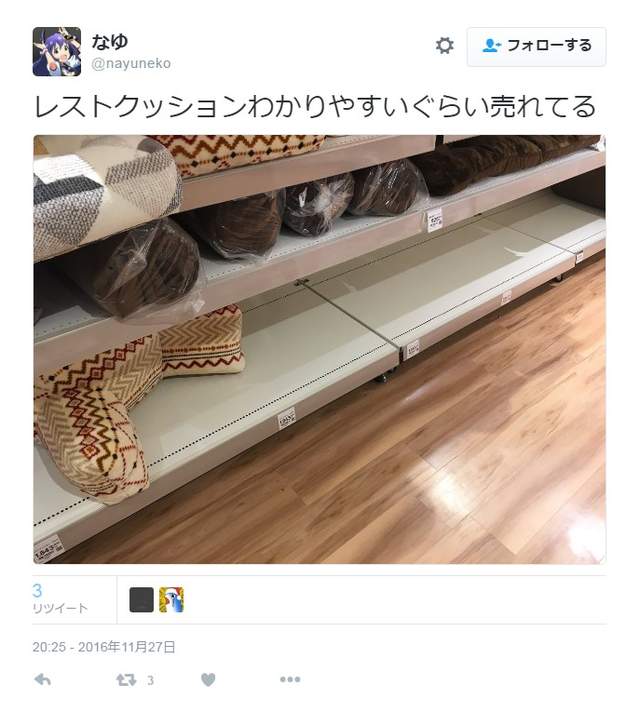Open the dark square retweeter avatar
The height and width of the screenshot is (712, 640).
coord(142,600)
